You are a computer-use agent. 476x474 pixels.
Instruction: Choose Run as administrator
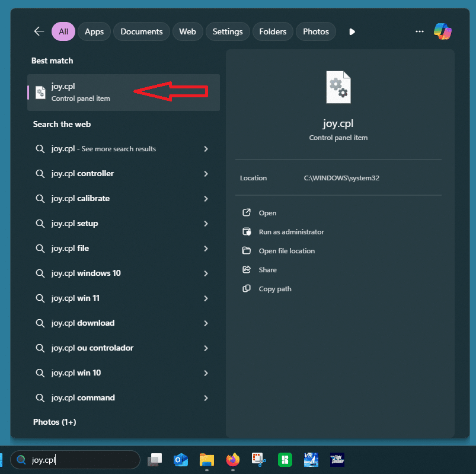pyautogui.click(x=292, y=232)
